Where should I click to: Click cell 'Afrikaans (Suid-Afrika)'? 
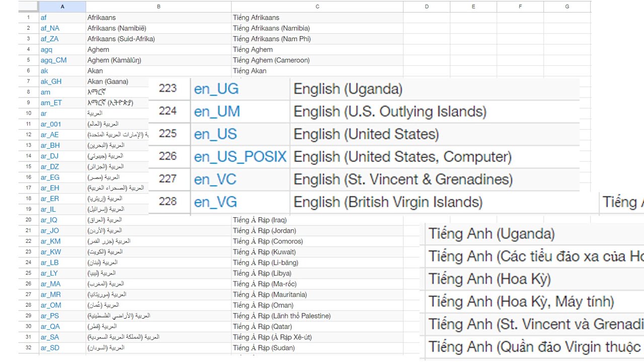[x=158, y=39]
